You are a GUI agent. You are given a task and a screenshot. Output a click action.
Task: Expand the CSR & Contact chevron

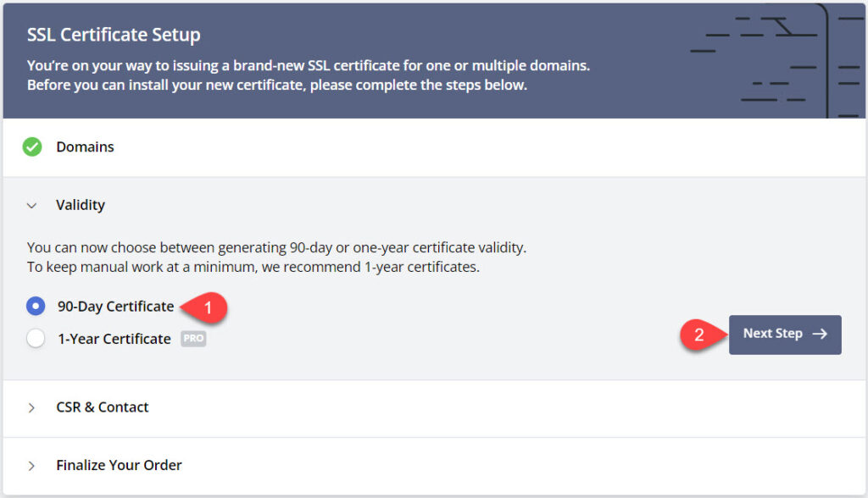click(x=32, y=407)
